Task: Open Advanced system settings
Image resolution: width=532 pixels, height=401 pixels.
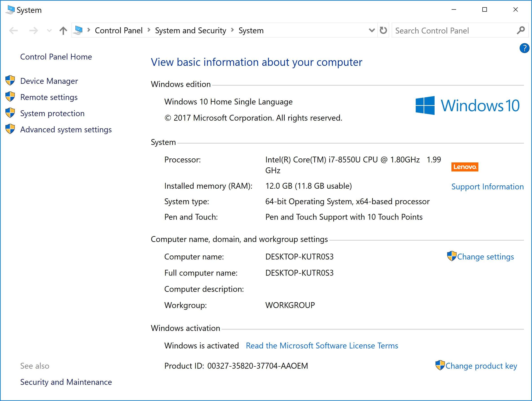Action: point(66,130)
